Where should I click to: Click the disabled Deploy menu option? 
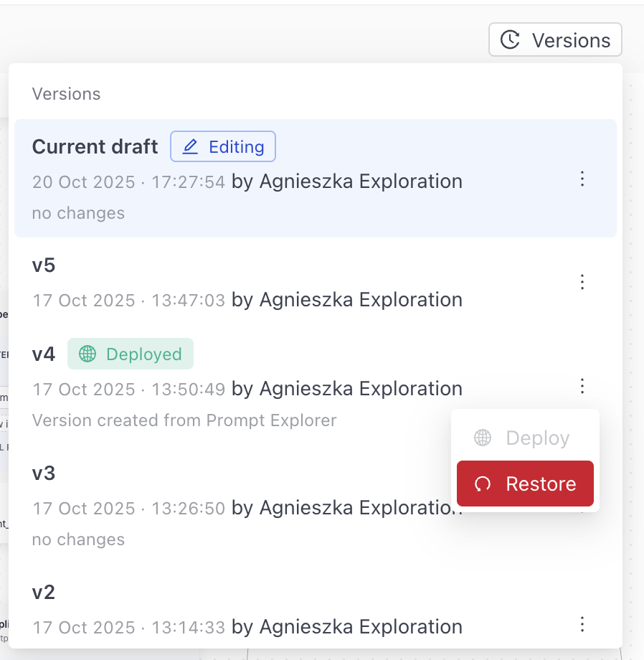(x=525, y=438)
